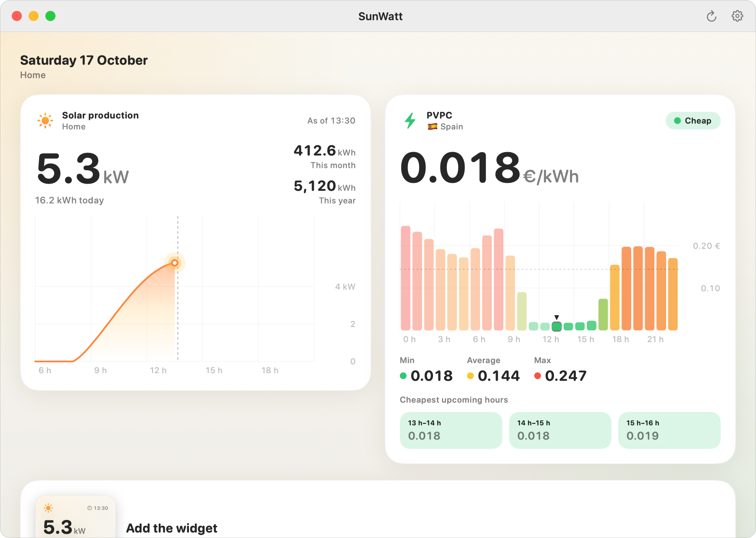Click the yellow Average dot indicator
756x538 pixels.
[470, 376]
